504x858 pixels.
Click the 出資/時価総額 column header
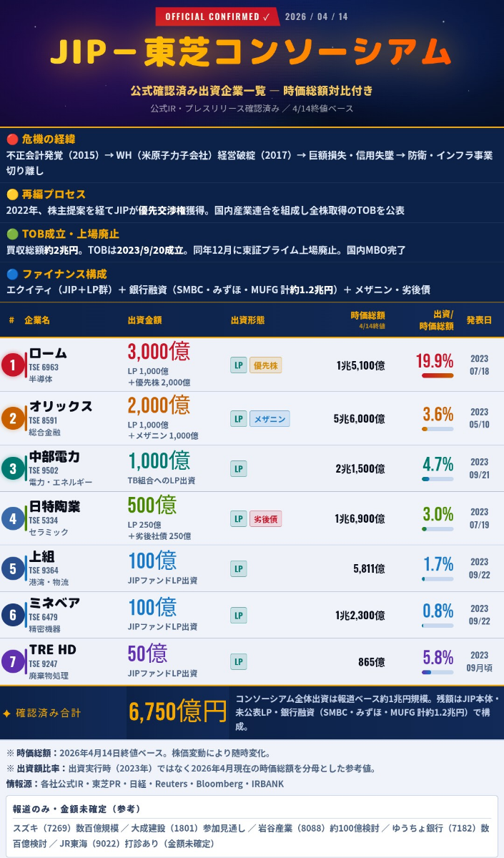[436, 320]
